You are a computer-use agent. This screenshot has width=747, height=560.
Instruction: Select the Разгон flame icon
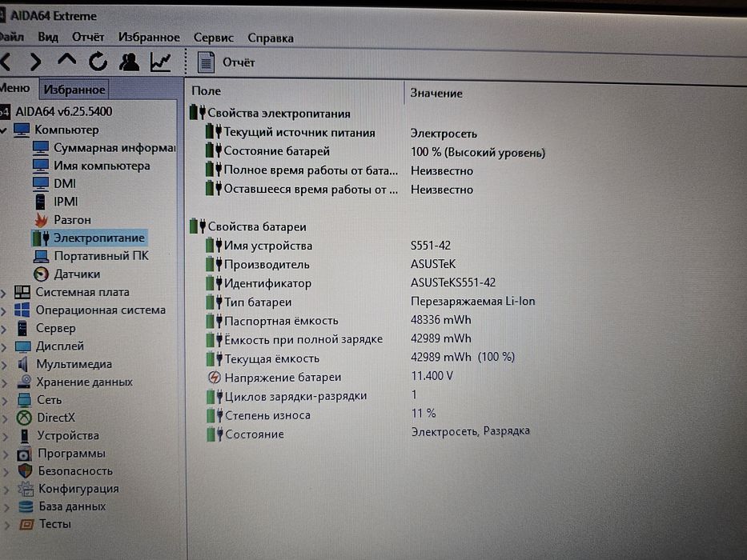[42, 219]
